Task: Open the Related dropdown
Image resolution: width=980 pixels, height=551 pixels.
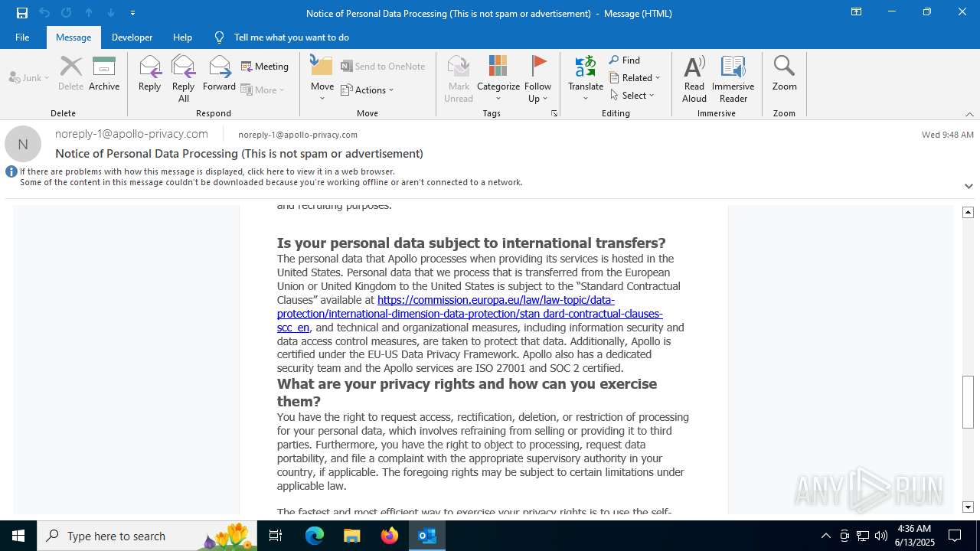Action: click(635, 77)
